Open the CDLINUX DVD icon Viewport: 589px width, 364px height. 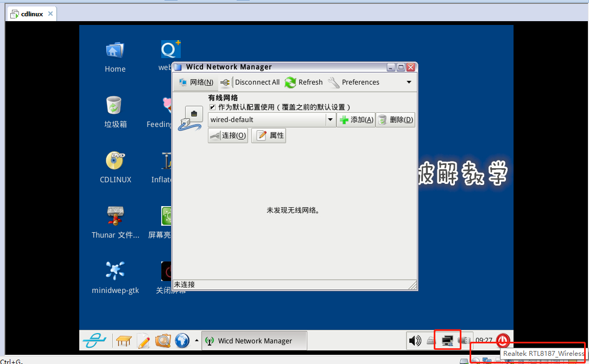(x=115, y=168)
